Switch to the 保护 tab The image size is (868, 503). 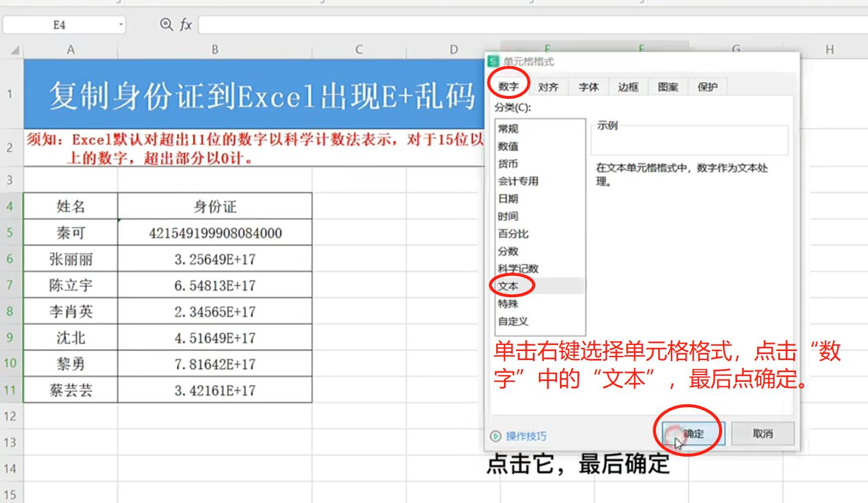708,87
